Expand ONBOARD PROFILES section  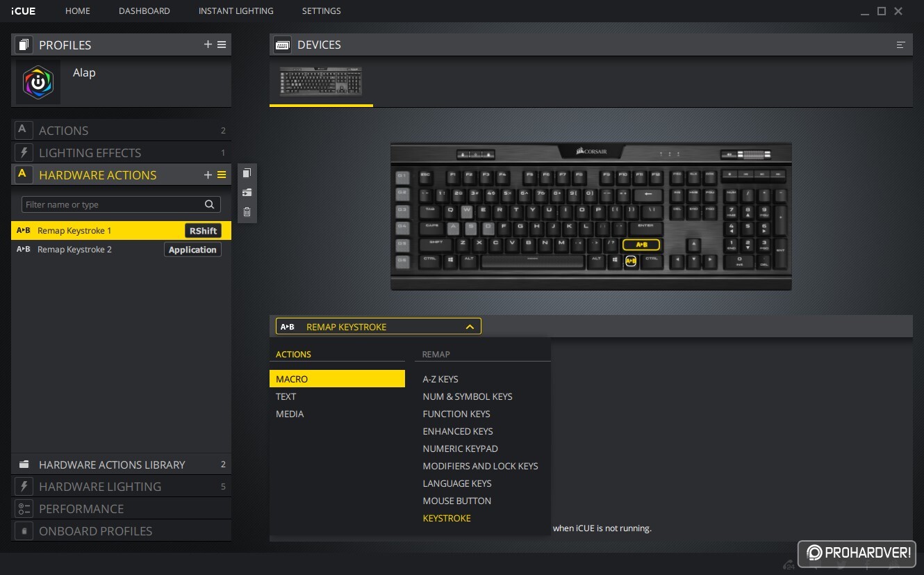(x=121, y=531)
